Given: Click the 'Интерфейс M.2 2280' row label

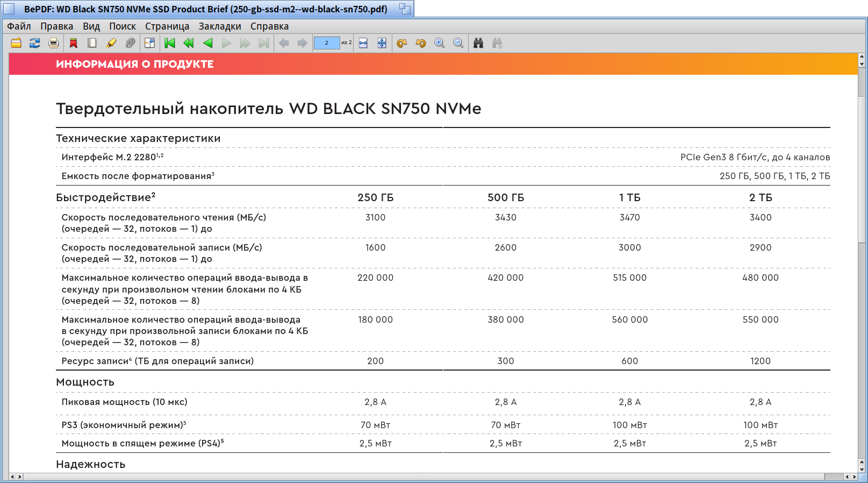Looking at the screenshot, I should coord(112,157).
